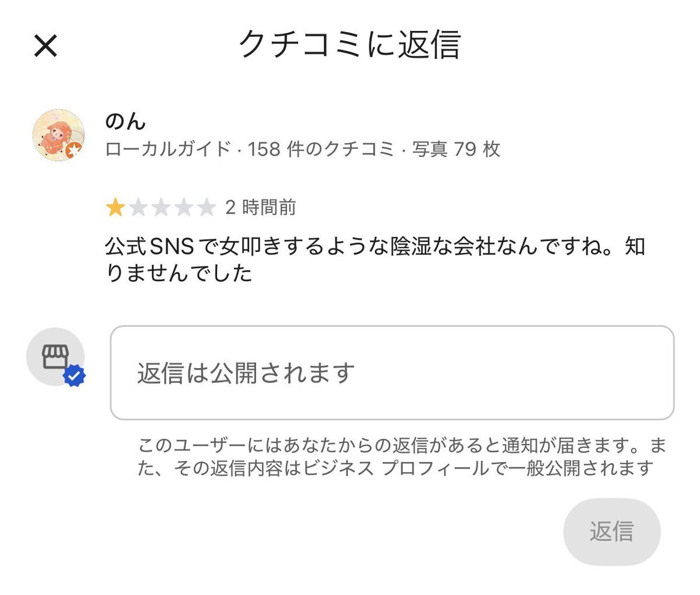Tap the business storefront profile icon
This screenshot has width=700, height=595.
[54, 355]
